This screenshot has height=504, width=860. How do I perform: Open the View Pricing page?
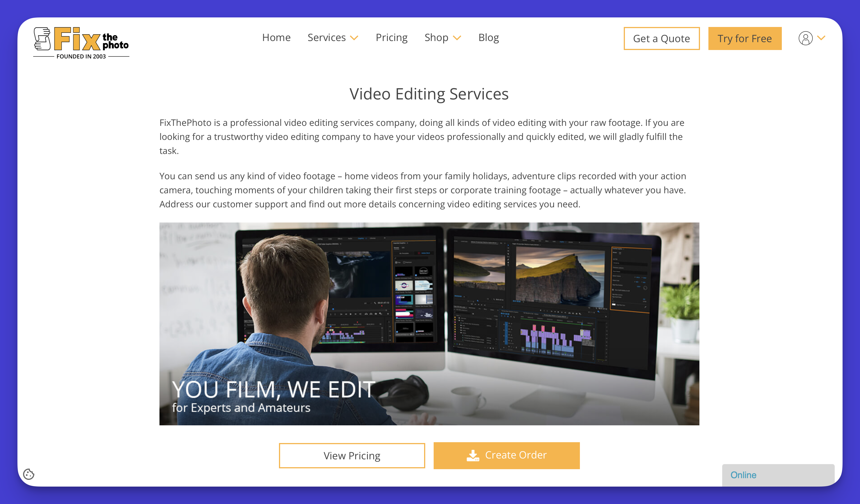(352, 455)
